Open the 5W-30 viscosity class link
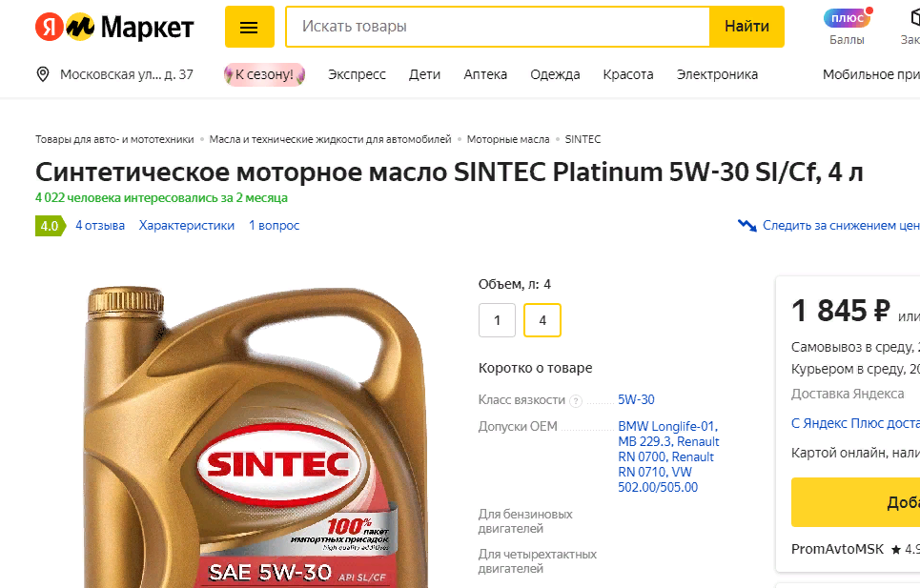This screenshot has width=920, height=588. (x=636, y=400)
